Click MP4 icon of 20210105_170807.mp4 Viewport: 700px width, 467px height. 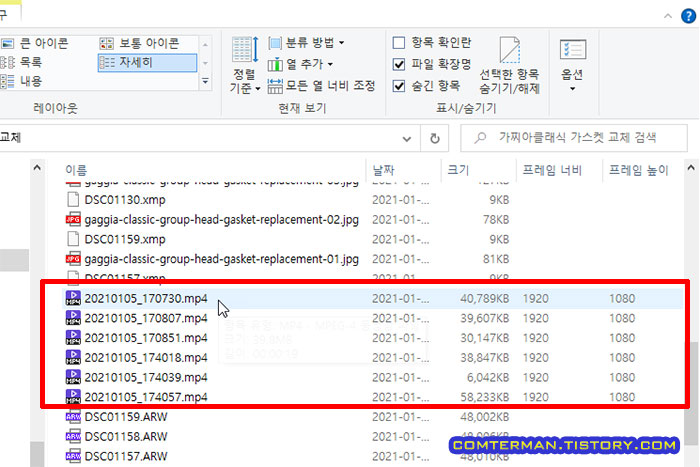click(73, 317)
